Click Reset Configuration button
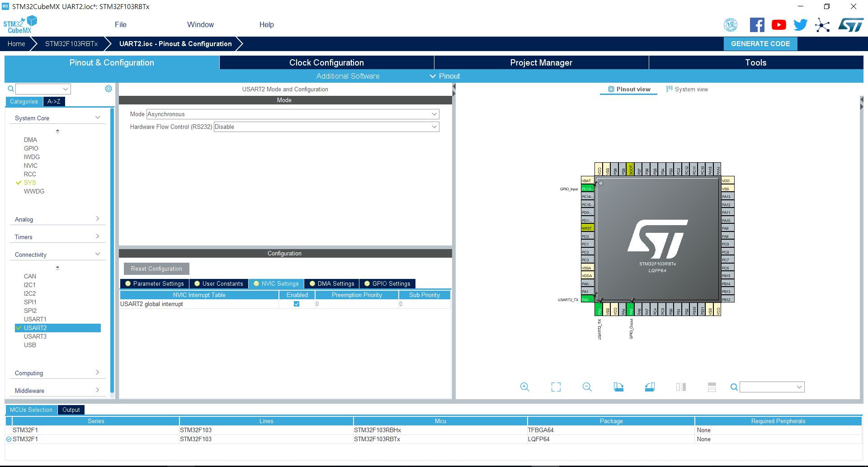The width and height of the screenshot is (868, 467). coord(156,269)
